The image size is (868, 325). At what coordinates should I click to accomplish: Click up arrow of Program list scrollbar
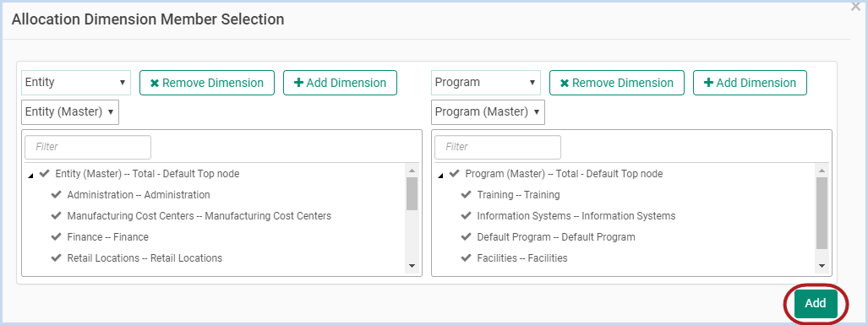click(822, 171)
